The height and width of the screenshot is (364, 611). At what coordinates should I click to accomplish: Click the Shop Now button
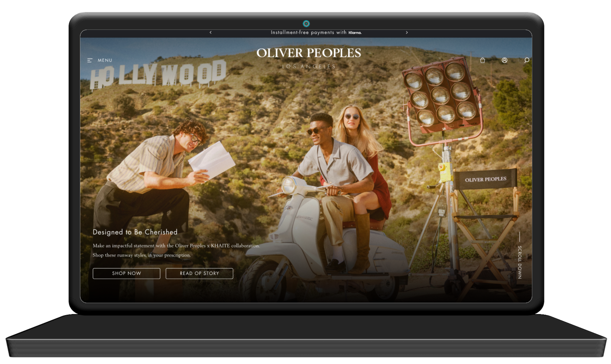coord(127,273)
